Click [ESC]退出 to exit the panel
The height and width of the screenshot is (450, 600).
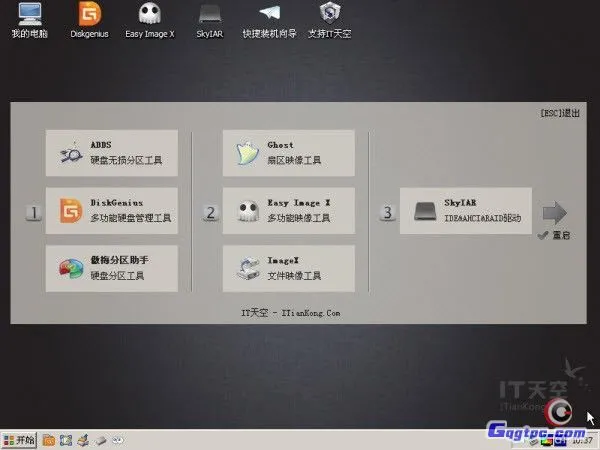point(560,113)
